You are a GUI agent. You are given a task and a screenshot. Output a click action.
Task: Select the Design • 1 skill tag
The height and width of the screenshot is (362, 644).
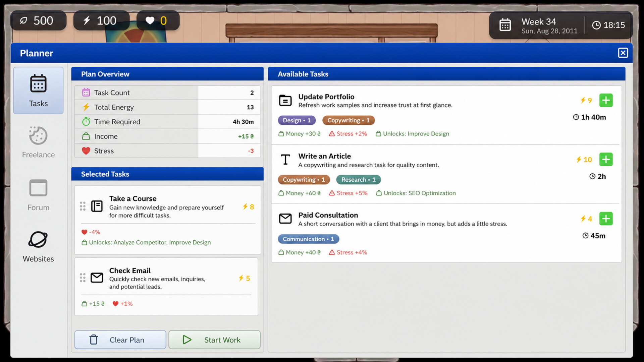(297, 120)
